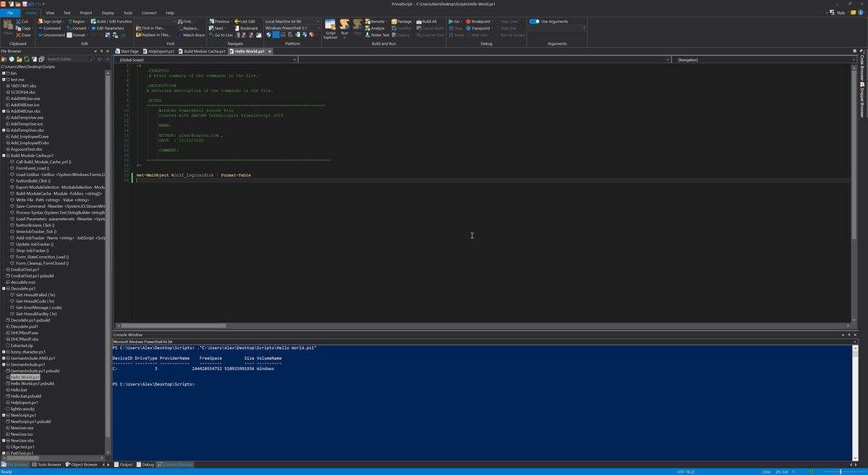Switch to the Output panel tab
The height and width of the screenshot is (475, 868).
tap(126, 464)
